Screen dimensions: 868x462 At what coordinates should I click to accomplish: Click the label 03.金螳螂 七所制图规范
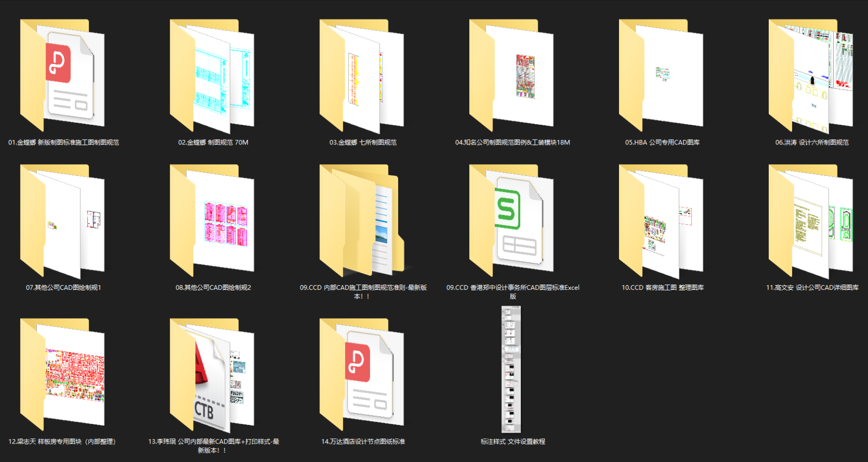pos(363,142)
